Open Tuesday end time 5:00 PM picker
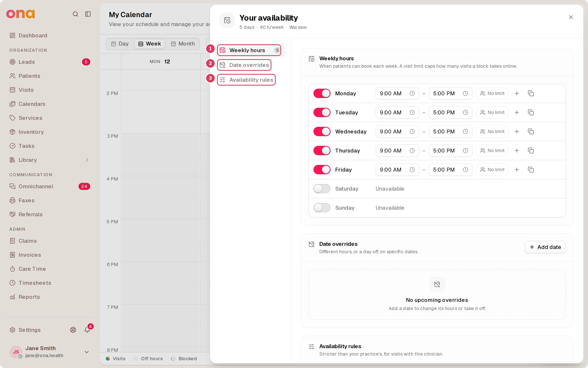Screen dimensions: 588x368 (x=450, y=112)
